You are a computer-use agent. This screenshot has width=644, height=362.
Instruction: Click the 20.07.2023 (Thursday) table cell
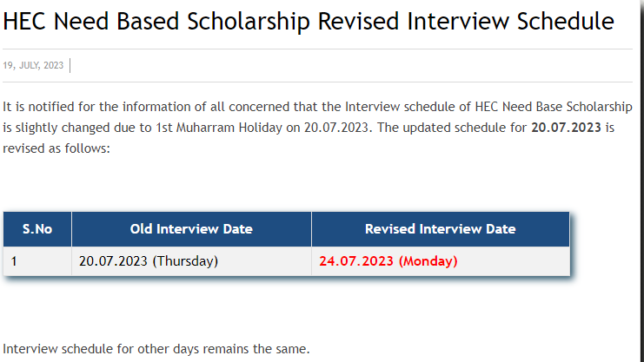[x=191, y=261]
